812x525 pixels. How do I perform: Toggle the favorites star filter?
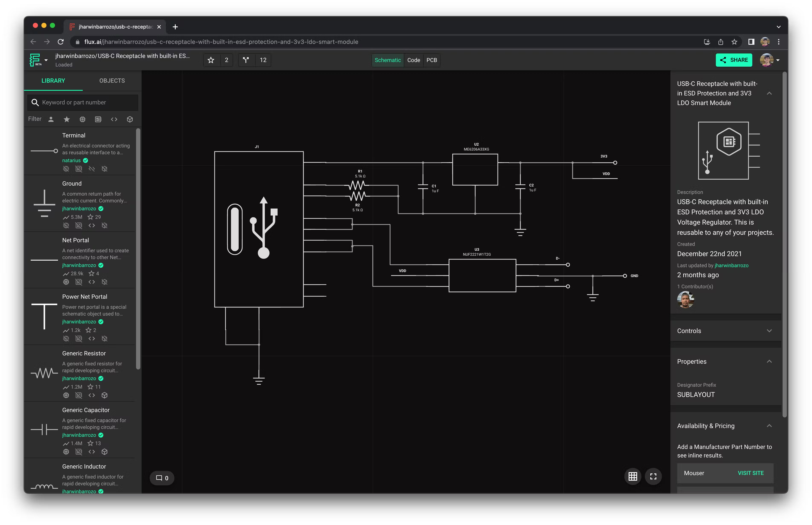click(x=67, y=119)
